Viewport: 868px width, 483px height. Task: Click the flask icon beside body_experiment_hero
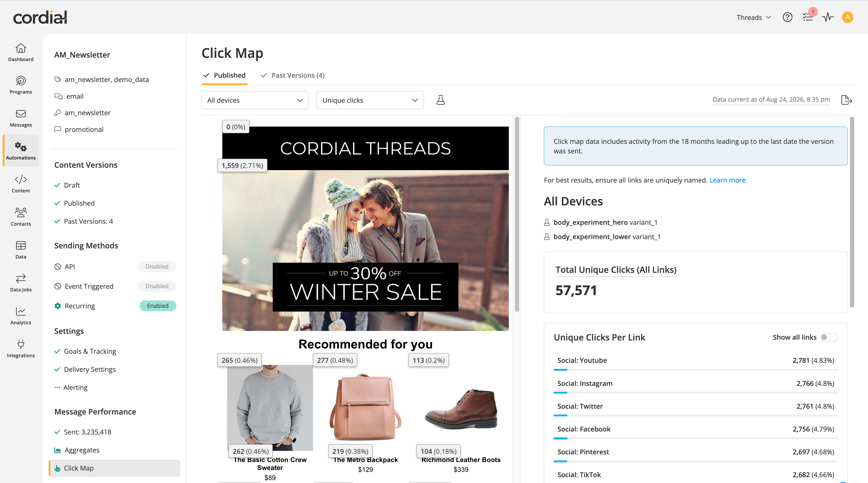click(547, 222)
